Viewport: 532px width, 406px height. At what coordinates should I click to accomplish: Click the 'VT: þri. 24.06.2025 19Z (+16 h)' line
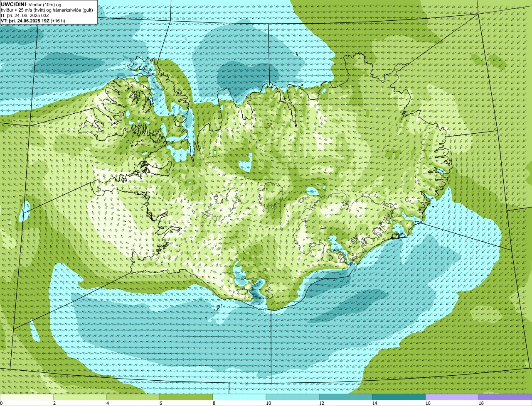[x=33, y=20]
